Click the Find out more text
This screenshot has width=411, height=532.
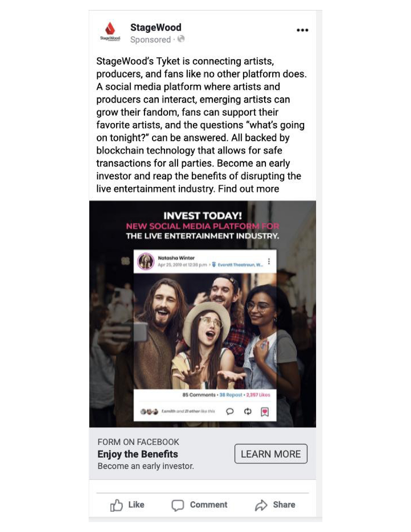point(248,189)
